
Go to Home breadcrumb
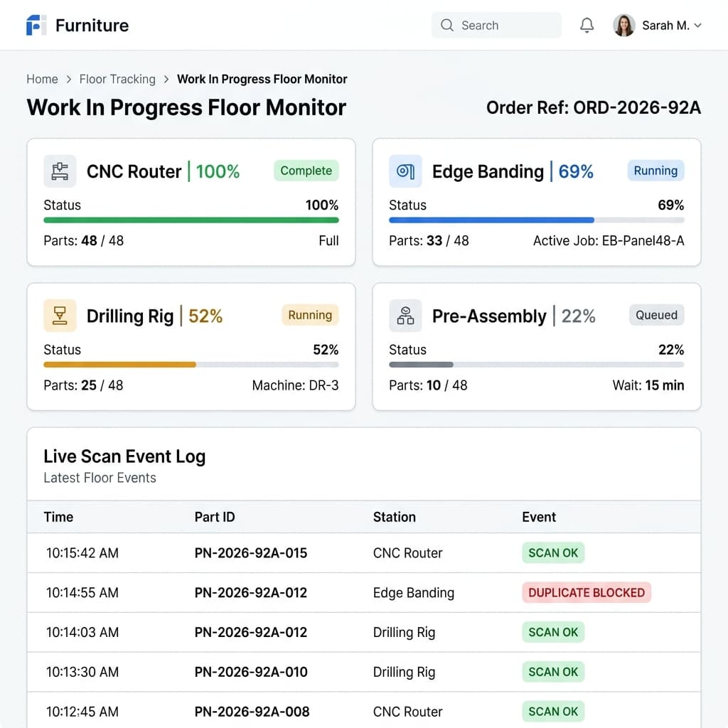coord(42,80)
